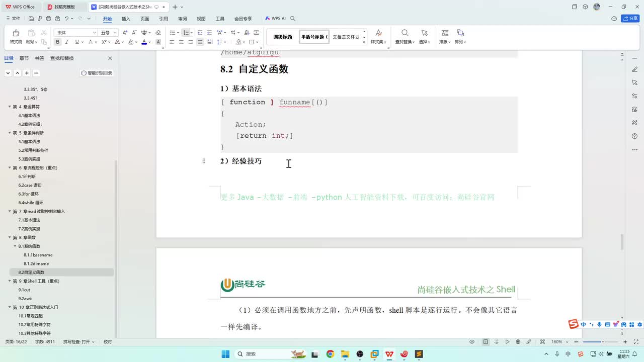This screenshot has height=362, width=644.
Task: Click the decrease font size icon
Action: [134, 33]
